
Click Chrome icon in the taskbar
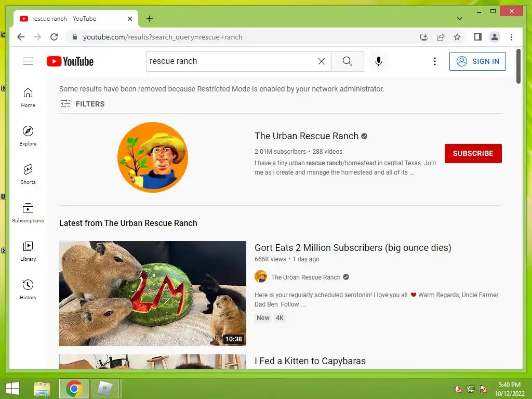[x=74, y=389]
